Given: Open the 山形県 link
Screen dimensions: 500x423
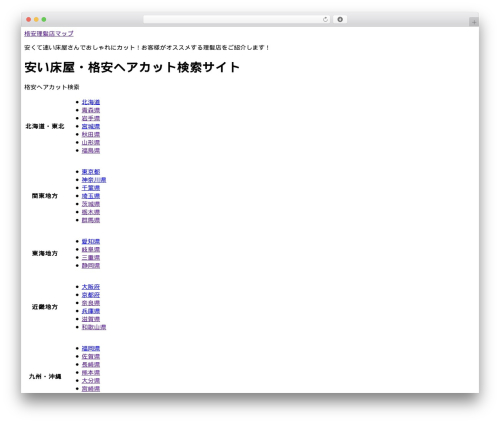Looking at the screenshot, I should (91, 142).
